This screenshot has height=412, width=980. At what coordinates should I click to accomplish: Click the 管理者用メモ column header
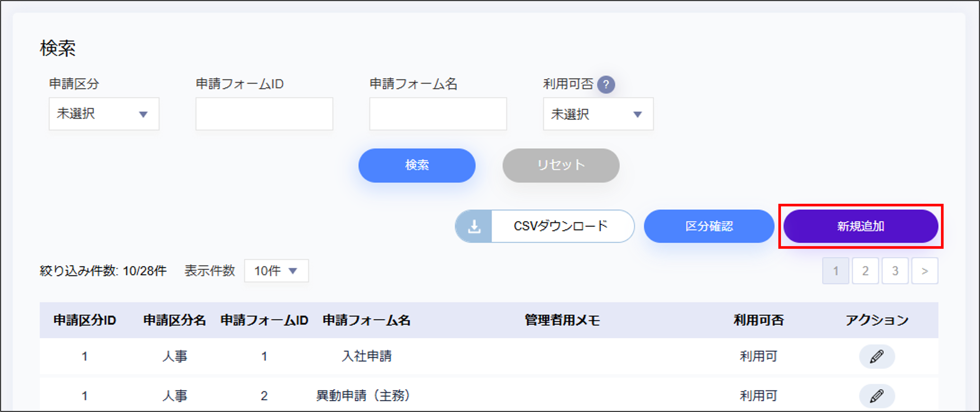[x=562, y=320]
